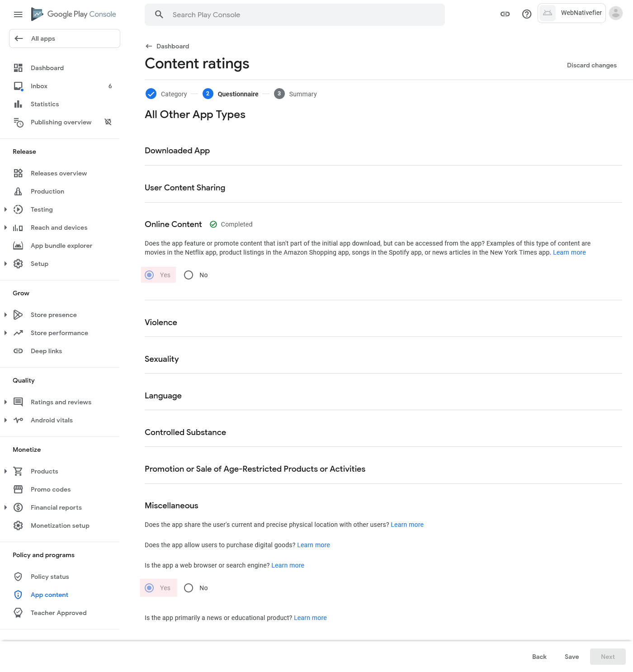Click the All apps button
Image resolution: width=633 pixels, height=672 pixels.
65,38
